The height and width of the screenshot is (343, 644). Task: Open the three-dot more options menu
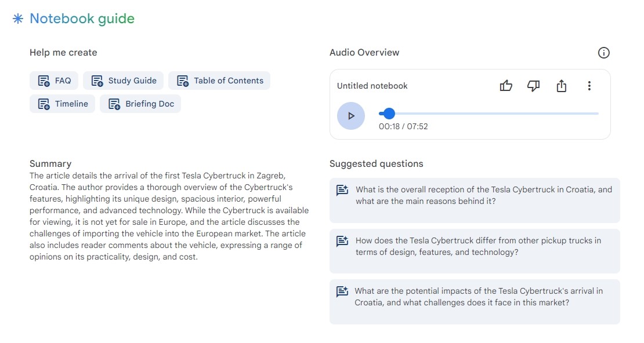(589, 86)
